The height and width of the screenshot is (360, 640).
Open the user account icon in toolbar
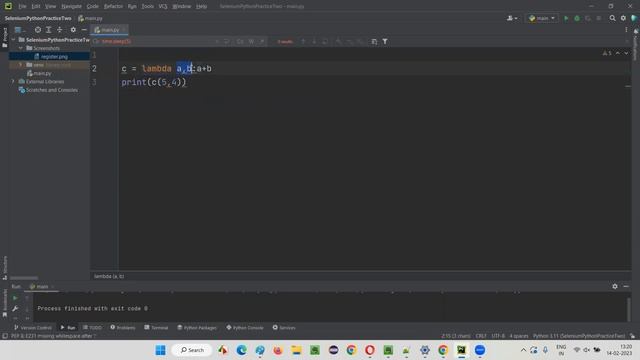tap(512, 18)
